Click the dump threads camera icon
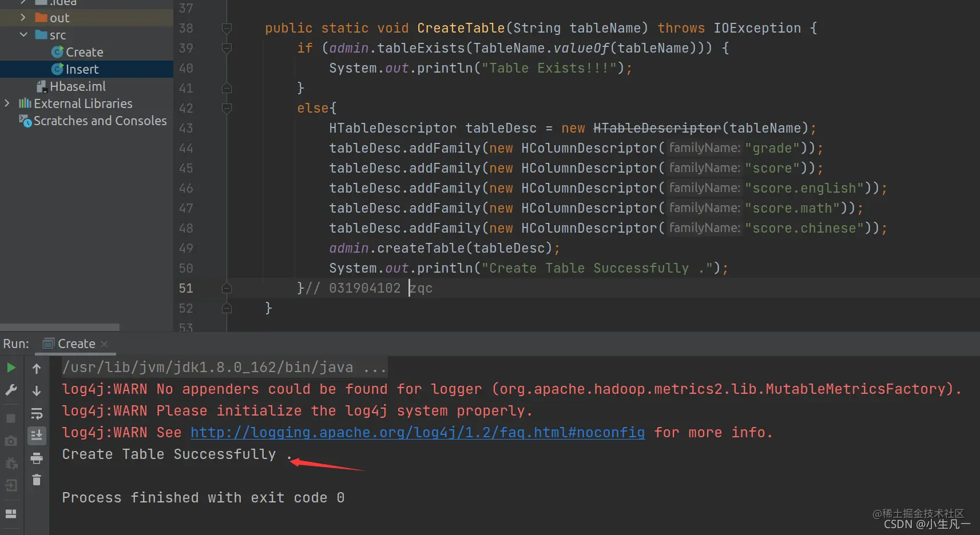 tap(11, 441)
